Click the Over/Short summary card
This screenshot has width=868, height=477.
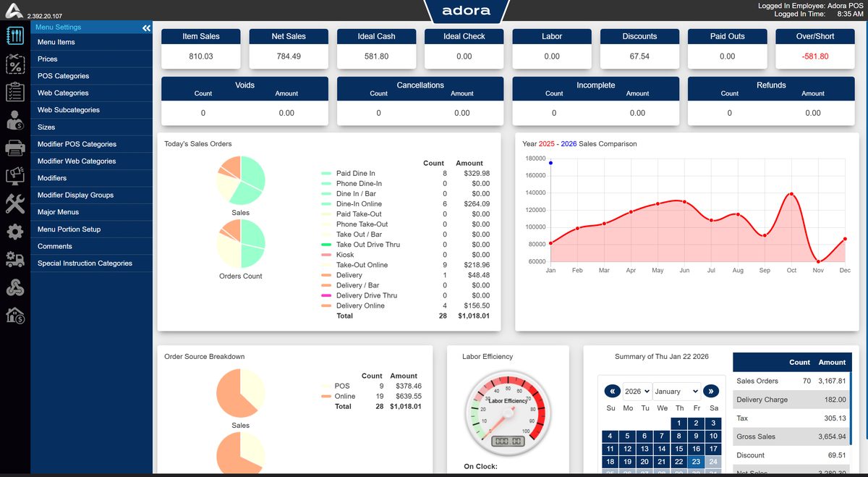pos(815,48)
